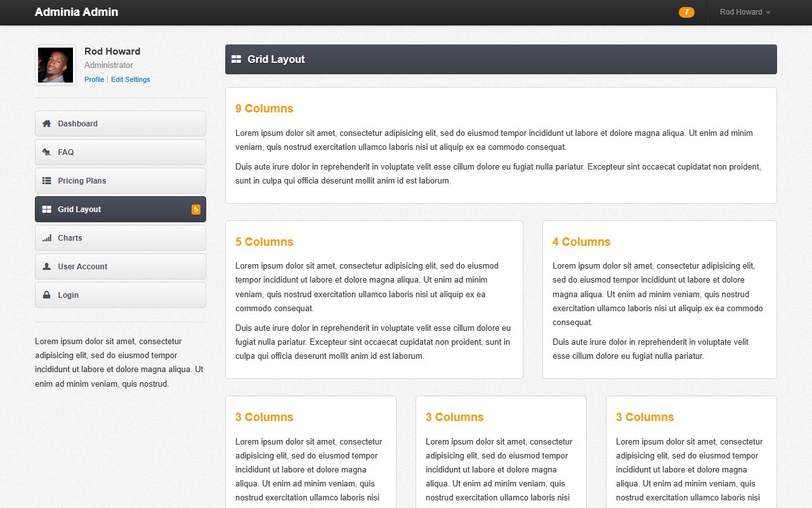Click the orange 5 badge on Grid Layout
The width and height of the screenshot is (812, 508).
click(x=196, y=209)
